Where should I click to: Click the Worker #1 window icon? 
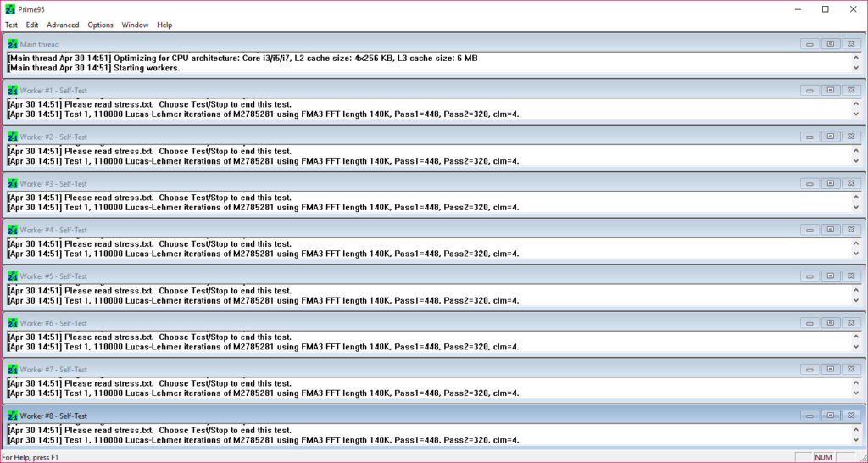13,90
